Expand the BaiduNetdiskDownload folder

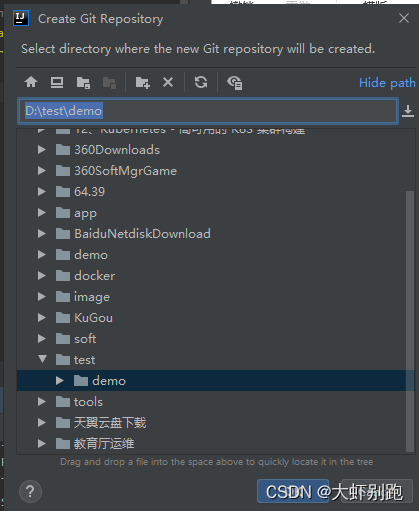tap(42, 233)
